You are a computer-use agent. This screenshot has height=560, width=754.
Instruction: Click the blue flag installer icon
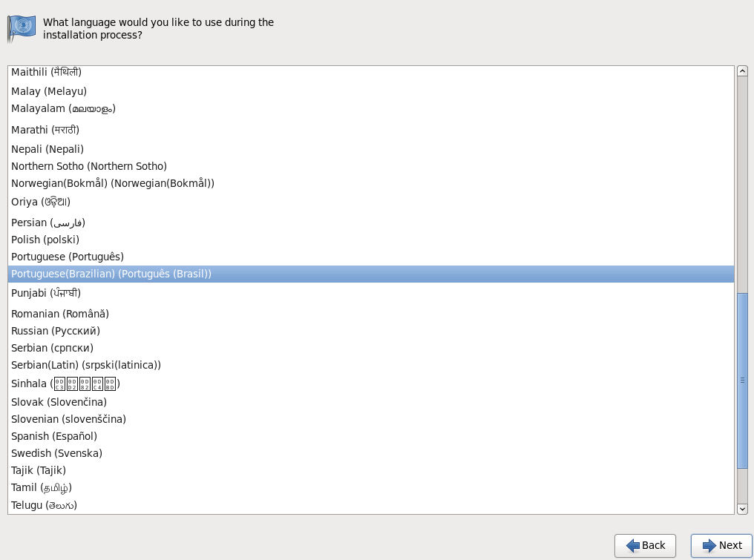(x=22, y=28)
